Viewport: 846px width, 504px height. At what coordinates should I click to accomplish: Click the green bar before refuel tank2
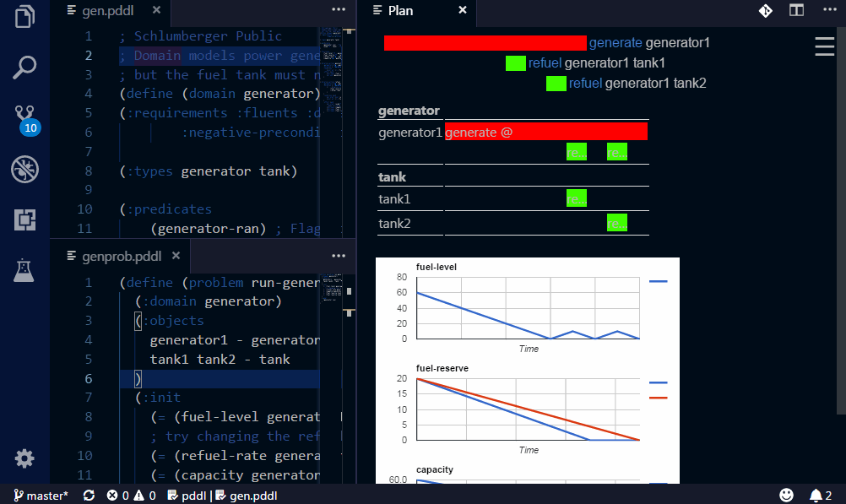(556, 84)
